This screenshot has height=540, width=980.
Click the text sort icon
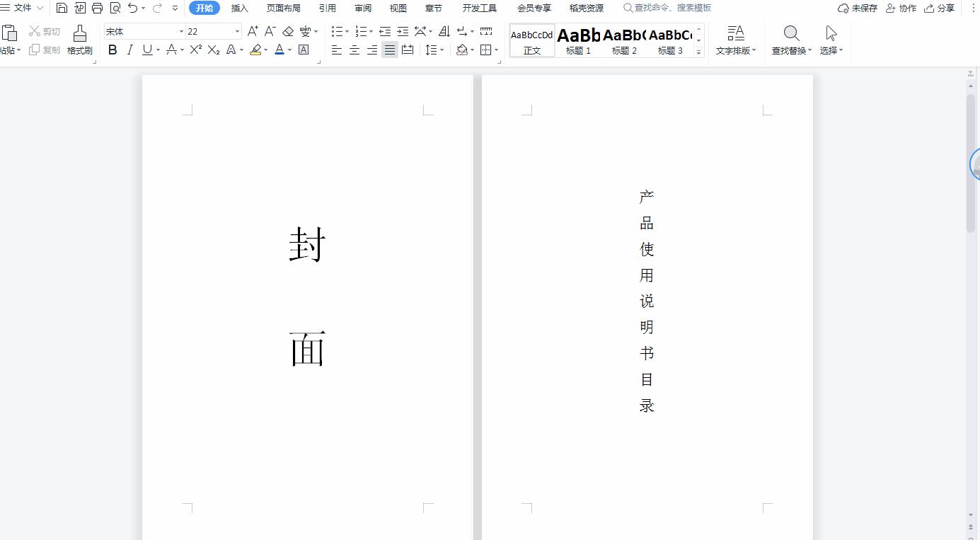coord(444,32)
